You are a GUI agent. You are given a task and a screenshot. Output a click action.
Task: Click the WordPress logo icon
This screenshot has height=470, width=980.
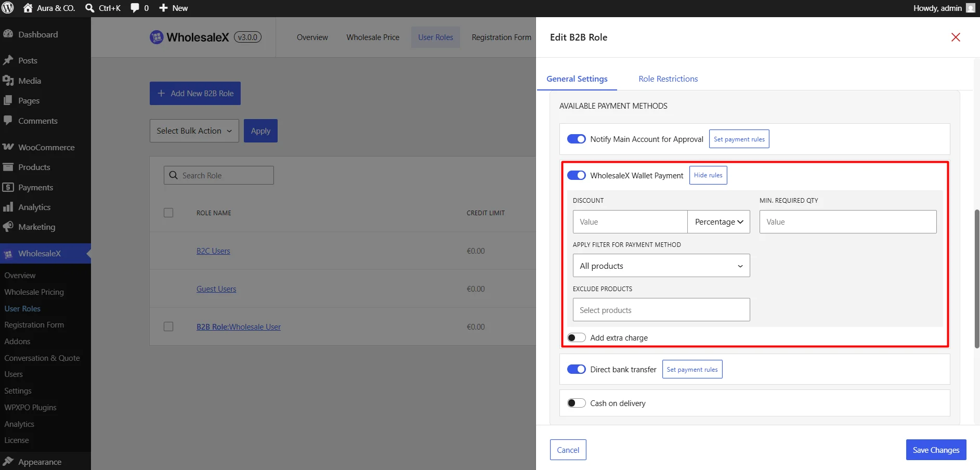point(8,8)
